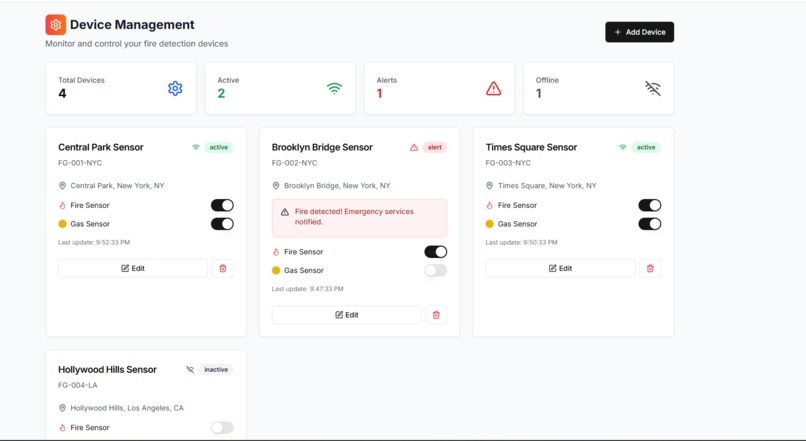806x441 pixels.
Task: Enable Hollywood Hills Fire Sensor switch
Action: click(222, 427)
